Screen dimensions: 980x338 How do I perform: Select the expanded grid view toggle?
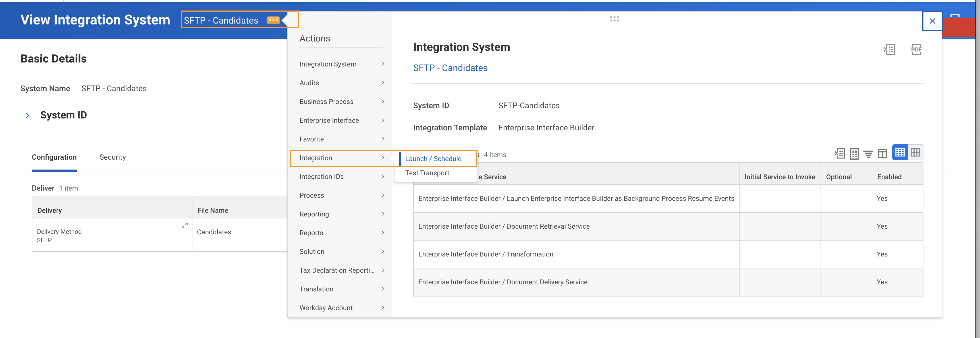click(x=915, y=153)
